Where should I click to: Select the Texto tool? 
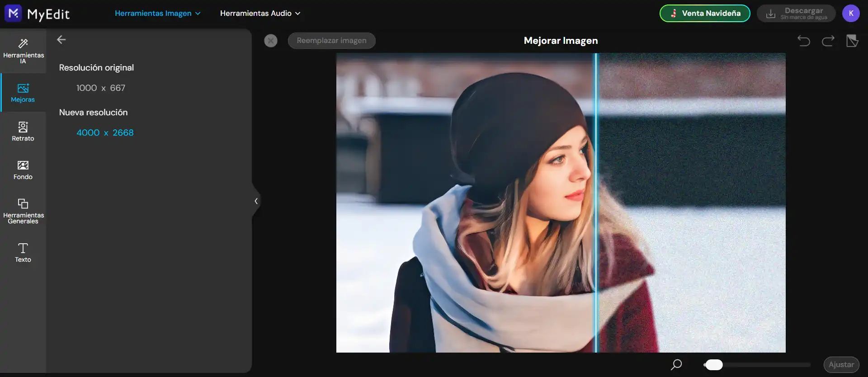(x=23, y=252)
